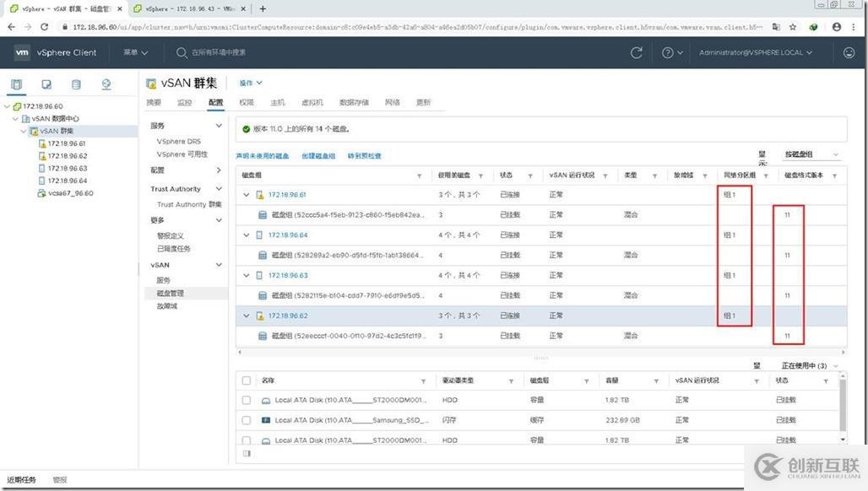Image resolution: width=868 pixels, height=491 pixels.
Task: Open a new browser tab
Action: [263, 8]
